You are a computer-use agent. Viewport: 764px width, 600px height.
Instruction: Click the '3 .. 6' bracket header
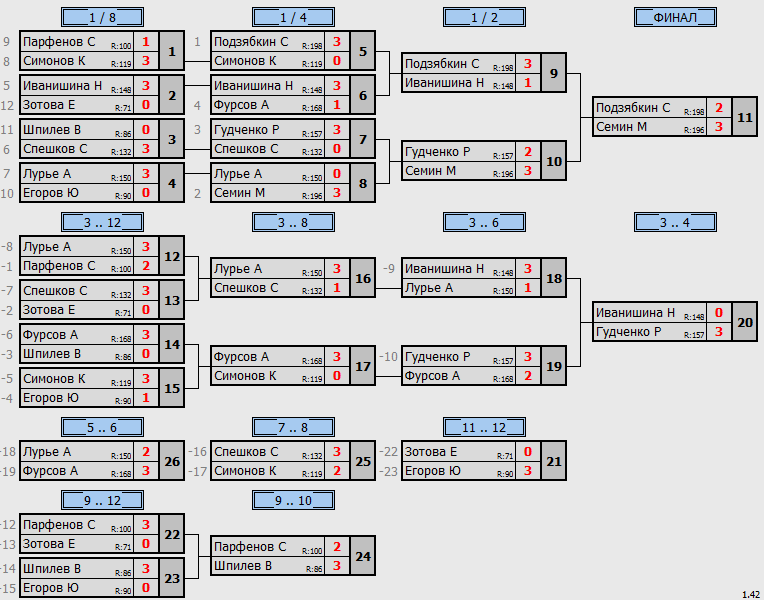(484, 222)
